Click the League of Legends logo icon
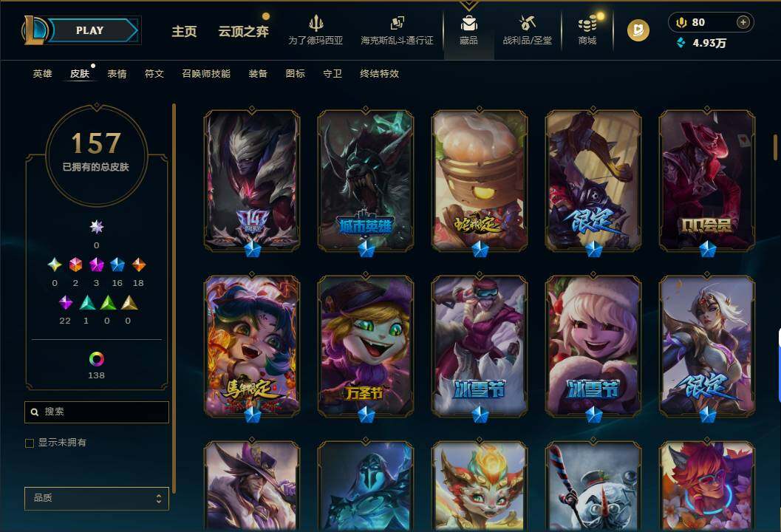Viewport: 781px width, 532px height. coord(35,30)
